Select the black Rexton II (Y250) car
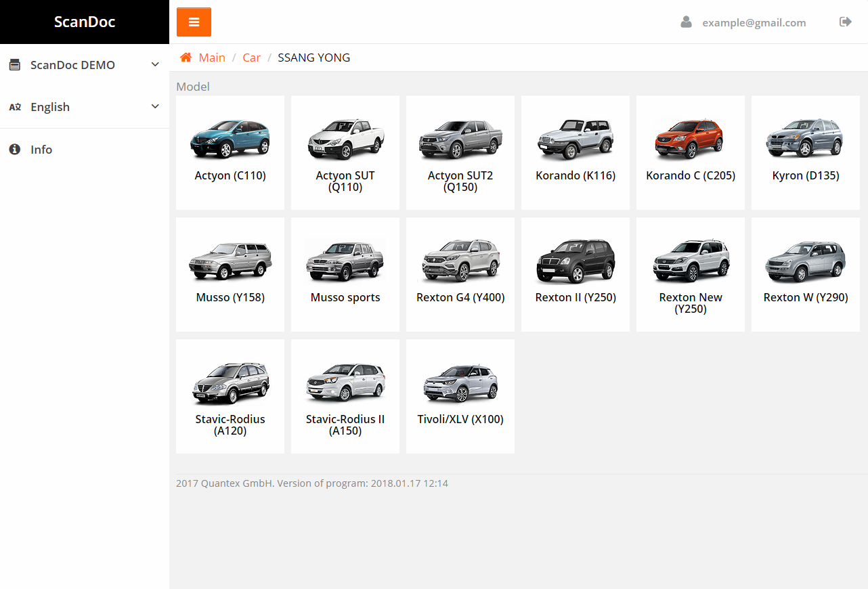The height and width of the screenshot is (589, 868). tap(576, 261)
